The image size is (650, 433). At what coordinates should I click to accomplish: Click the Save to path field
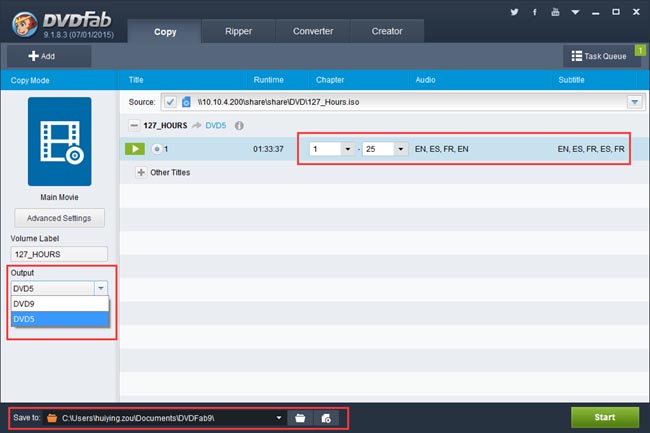point(166,418)
